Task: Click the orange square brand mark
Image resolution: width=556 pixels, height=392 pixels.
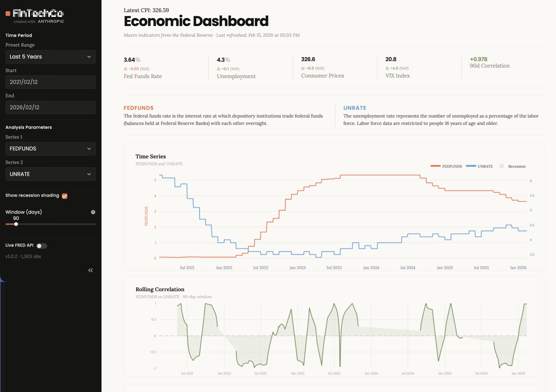Action: [x=7, y=13]
